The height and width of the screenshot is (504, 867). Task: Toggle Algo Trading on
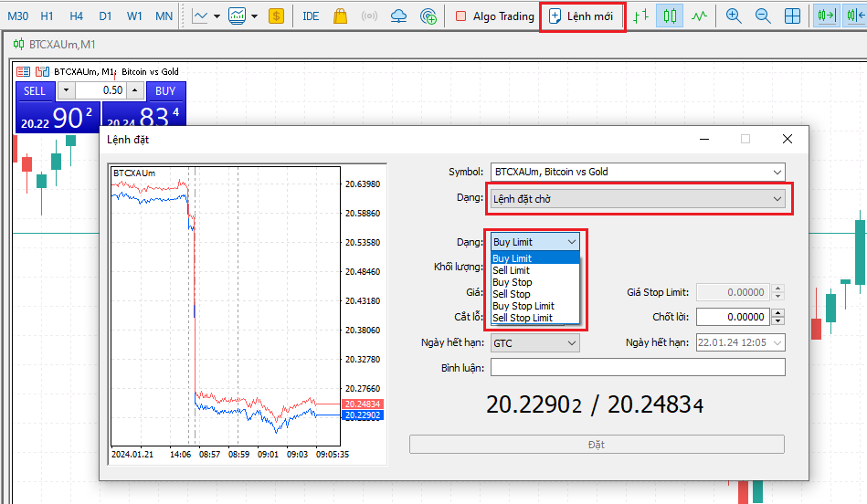click(495, 16)
